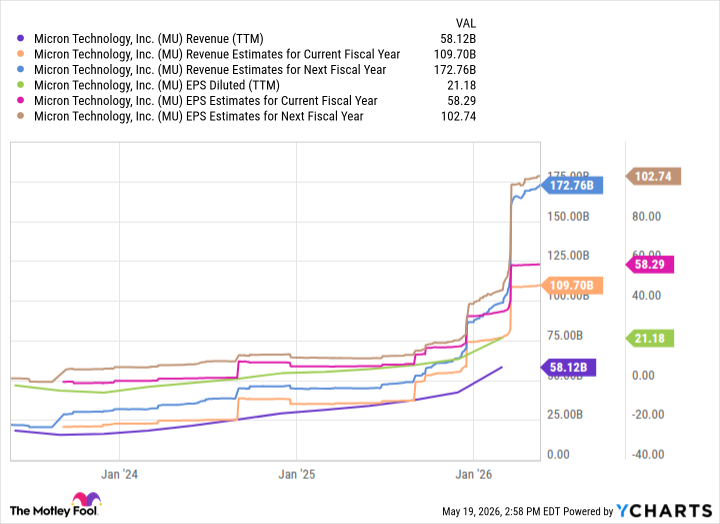Screen dimensions: 720x524
Task: Click the Jan '25 x-axis label
Action: tap(297, 474)
